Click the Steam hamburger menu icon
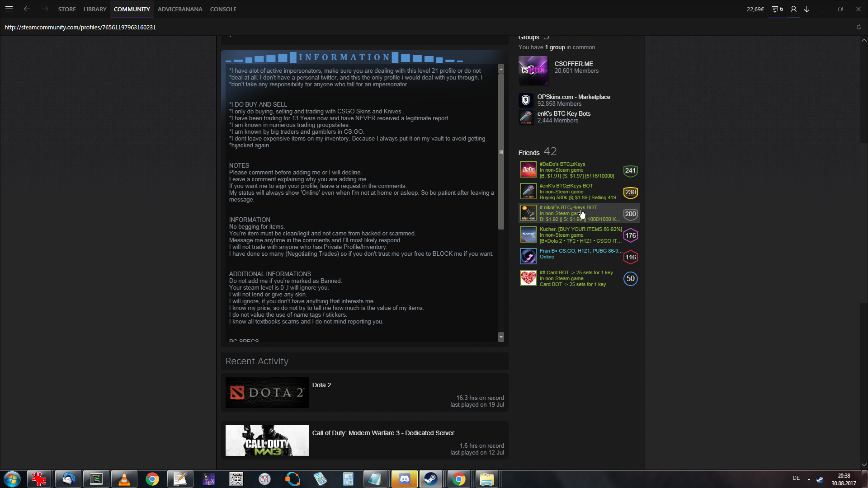Screen dimensions: 868x488 tap(9, 9)
